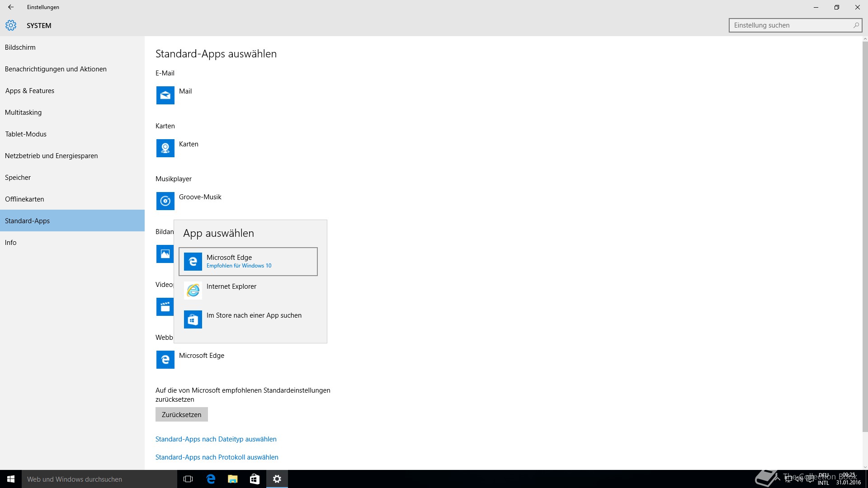
Task: Open Standard-Apps nach Protokoll auswählen
Action: (x=217, y=457)
